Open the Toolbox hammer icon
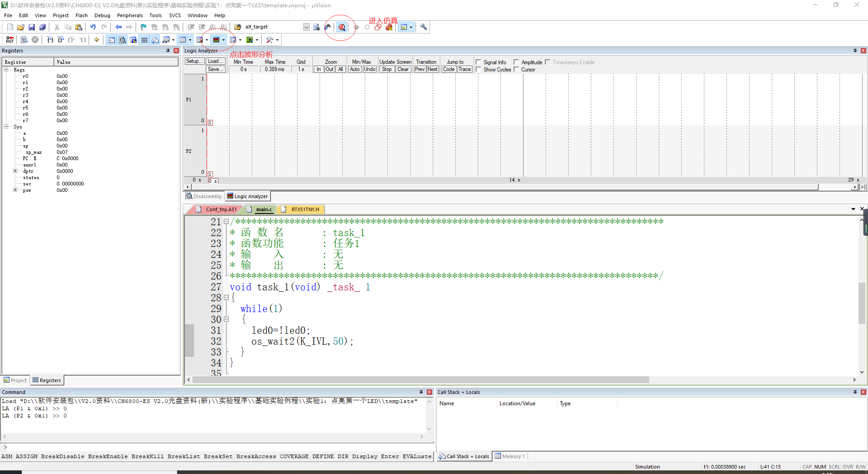The width and height of the screenshot is (868, 474). click(x=269, y=40)
